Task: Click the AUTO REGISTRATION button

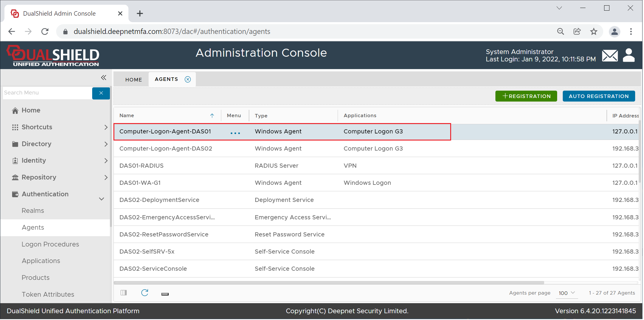Action: pos(599,96)
